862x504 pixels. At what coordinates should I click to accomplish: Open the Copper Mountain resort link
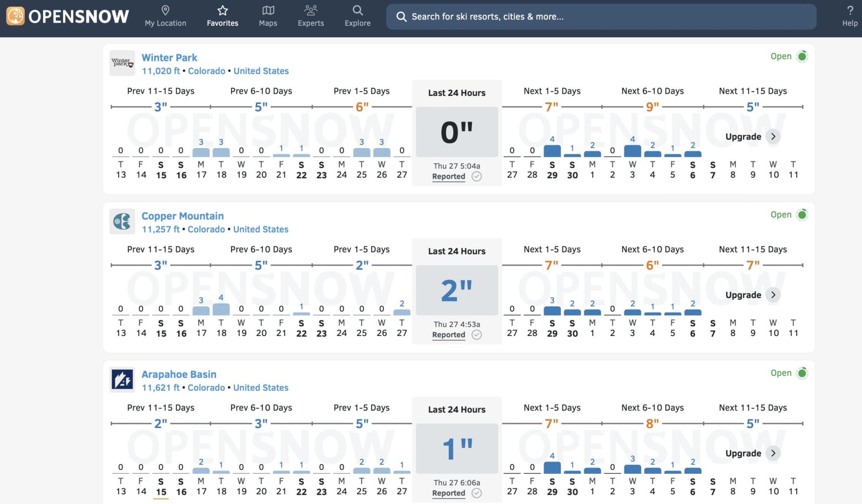183,216
